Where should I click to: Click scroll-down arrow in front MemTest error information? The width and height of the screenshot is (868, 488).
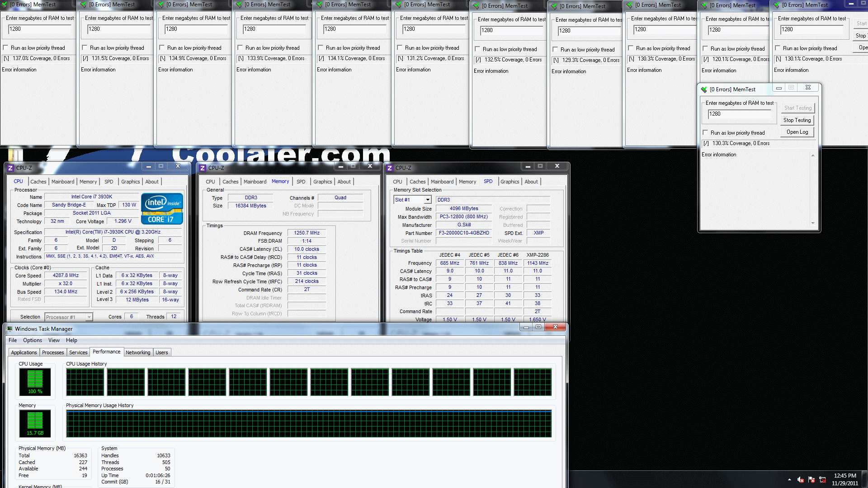point(813,223)
